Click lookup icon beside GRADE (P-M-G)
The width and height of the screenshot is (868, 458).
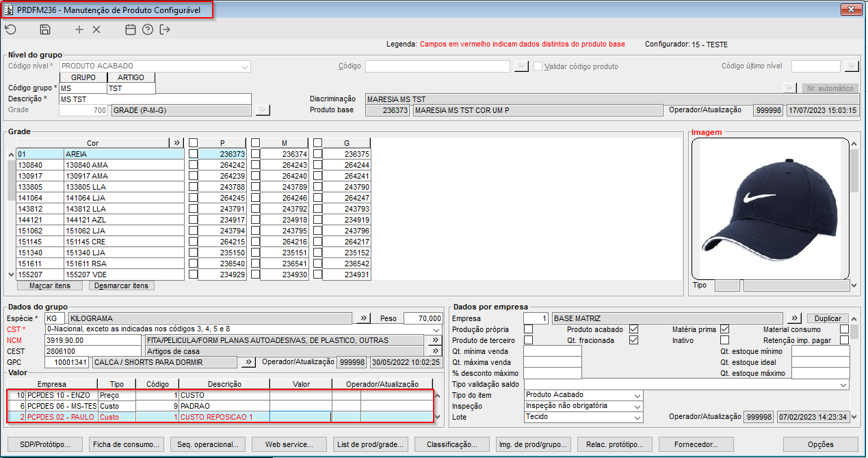[263, 110]
